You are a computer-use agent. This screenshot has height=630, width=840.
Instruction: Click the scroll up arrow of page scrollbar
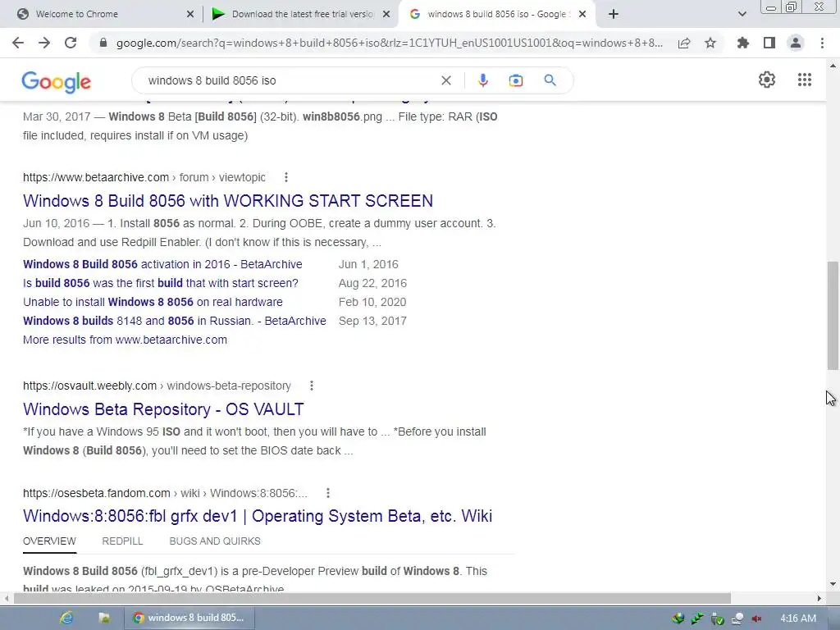(833, 66)
